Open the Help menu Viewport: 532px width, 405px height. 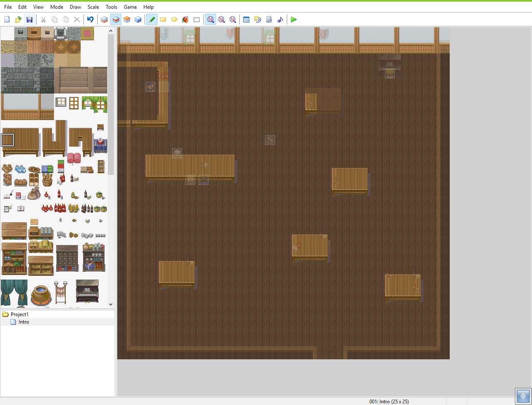point(148,7)
